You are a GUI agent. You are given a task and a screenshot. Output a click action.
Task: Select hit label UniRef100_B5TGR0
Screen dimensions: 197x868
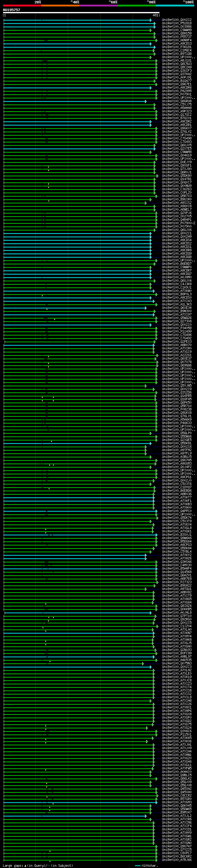(x=177, y=799)
